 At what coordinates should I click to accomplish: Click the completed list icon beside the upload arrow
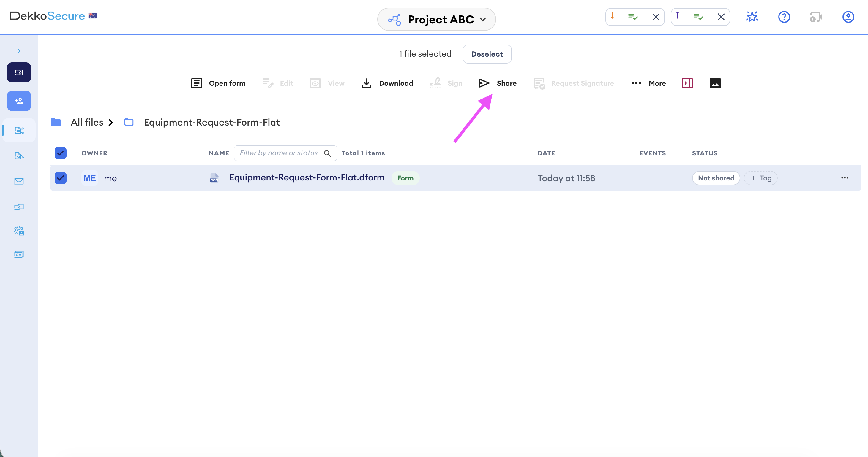(698, 17)
